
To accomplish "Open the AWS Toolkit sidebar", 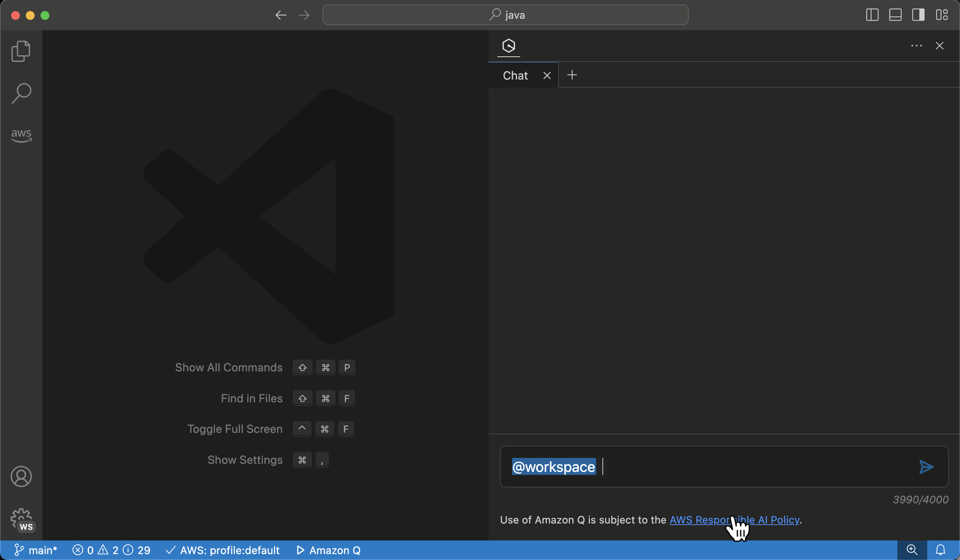I will [x=21, y=135].
